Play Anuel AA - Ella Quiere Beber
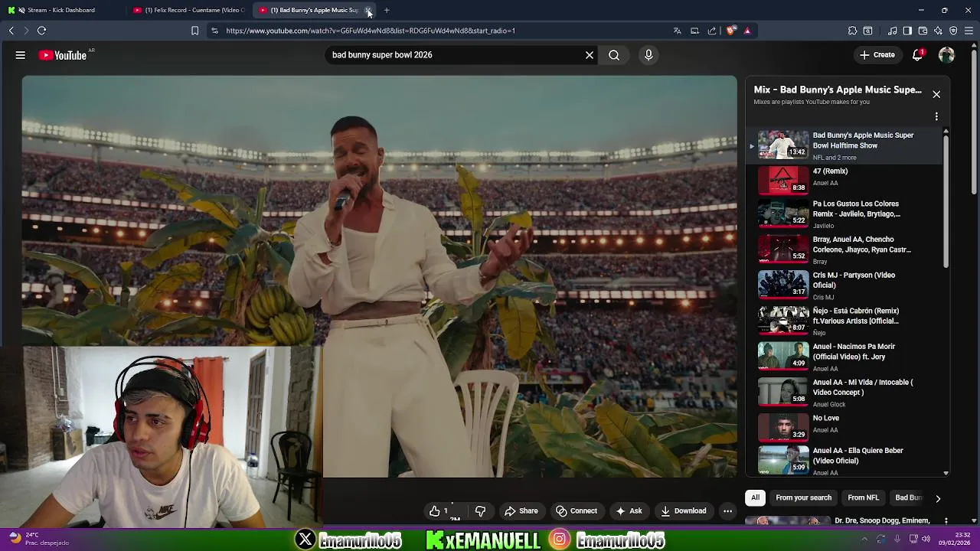This screenshot has width=980, height=551. point(846,461)
